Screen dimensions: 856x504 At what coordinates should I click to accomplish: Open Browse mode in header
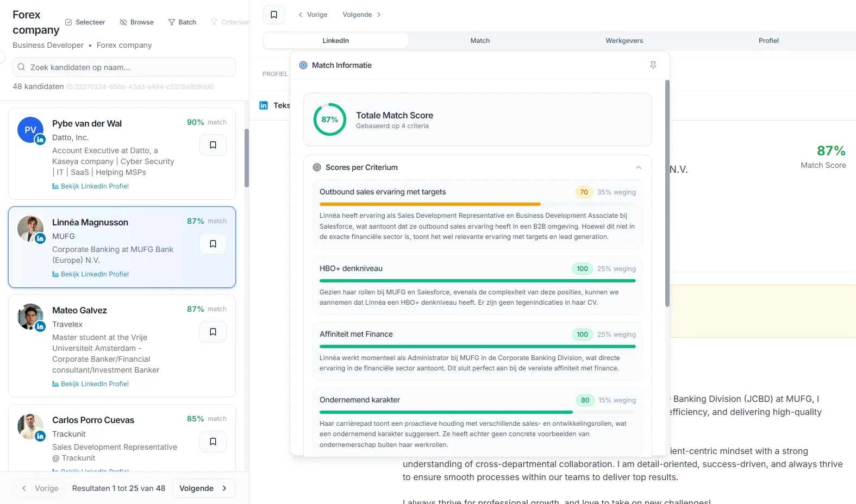point(136,22)
